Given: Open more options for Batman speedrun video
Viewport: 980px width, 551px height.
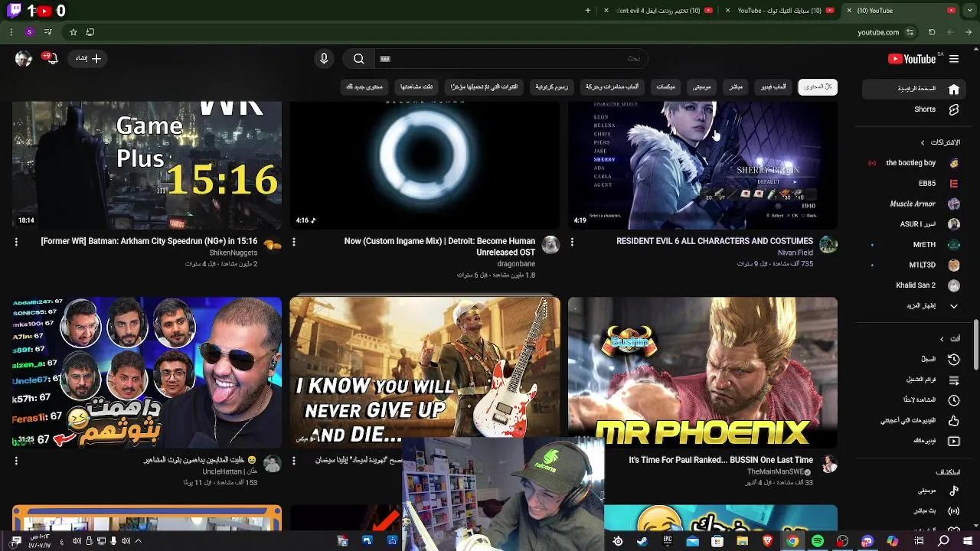Looking at the screenshot, I should click(16, 242).
